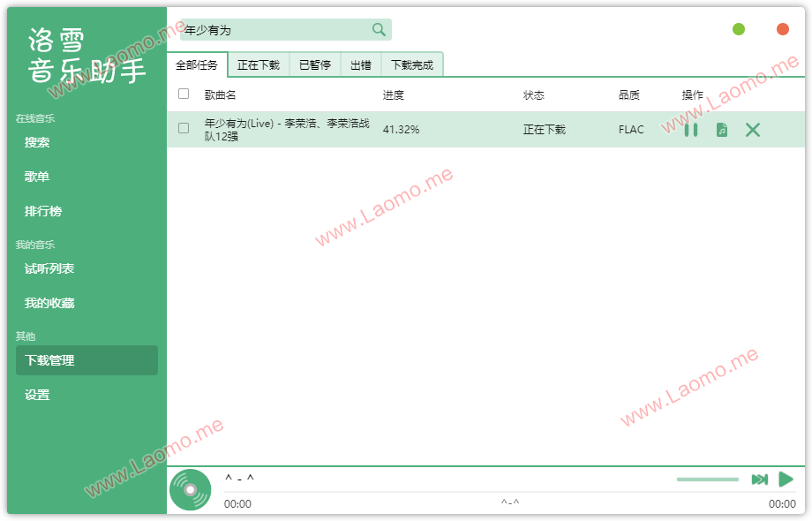Check the 年少有为(Live) row checkbox
Viewport: 812px width, 521px height.
coord(184,128)
